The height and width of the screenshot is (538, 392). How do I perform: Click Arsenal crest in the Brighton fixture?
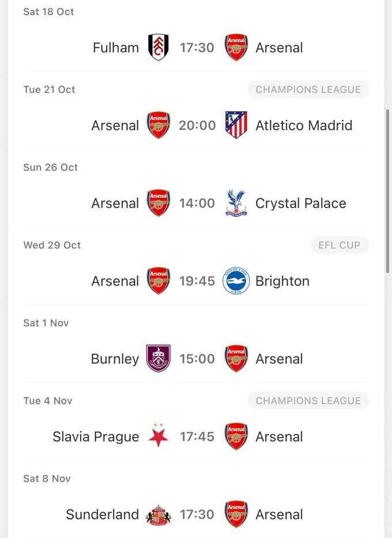tap(159, 281)
